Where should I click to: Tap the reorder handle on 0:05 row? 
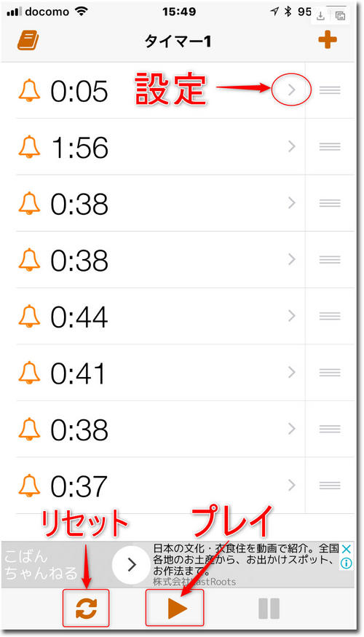click(x=330, y=90)
